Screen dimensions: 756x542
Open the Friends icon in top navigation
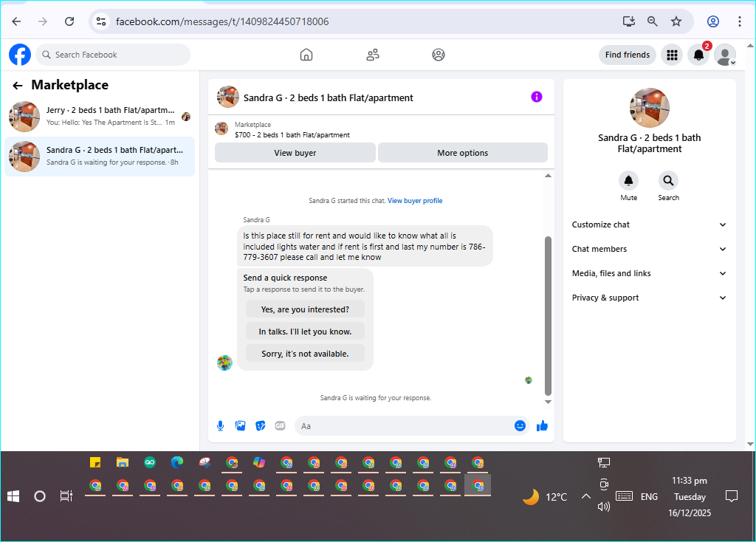[373, 55]
